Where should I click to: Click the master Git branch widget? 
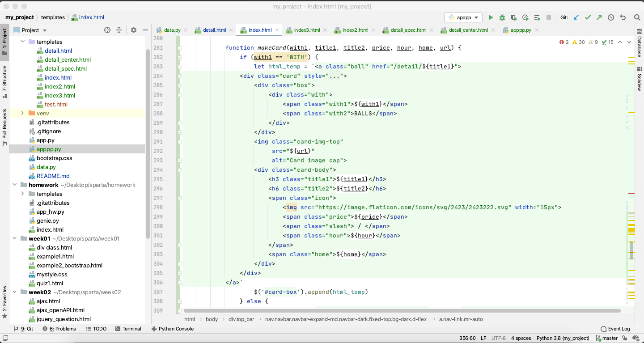pos(606,338)
